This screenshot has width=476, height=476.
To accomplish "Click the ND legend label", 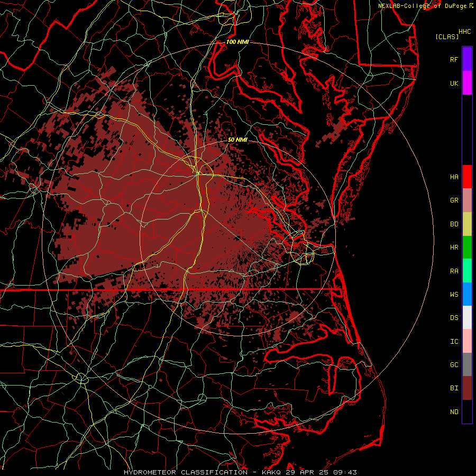I will [x=454, y=412].
